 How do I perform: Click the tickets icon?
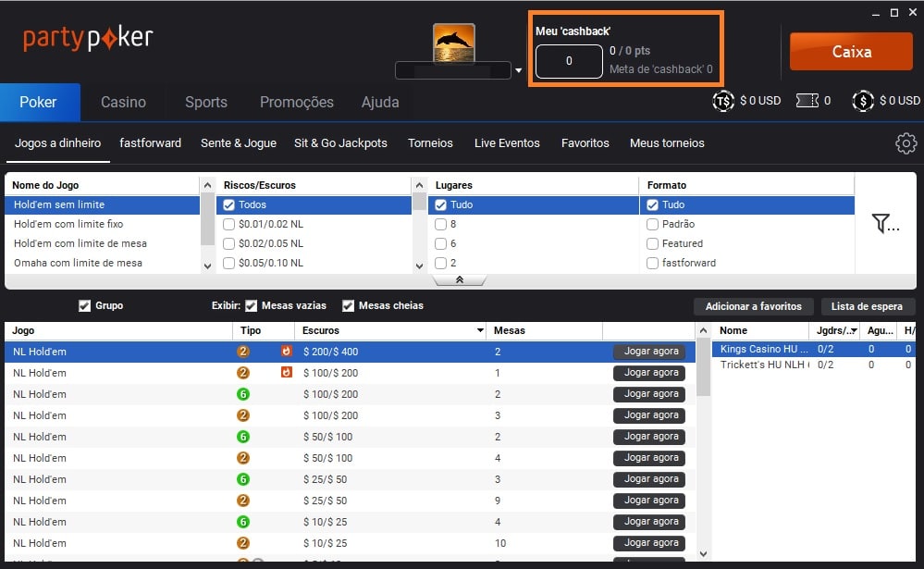click(x=807, y=101)
